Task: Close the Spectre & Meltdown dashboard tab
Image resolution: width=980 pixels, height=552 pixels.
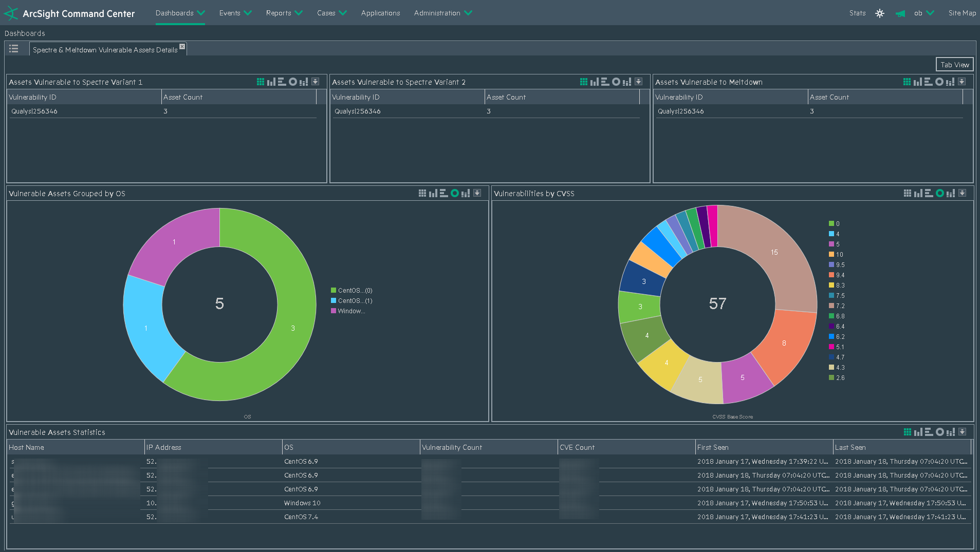Action: tap(182, 47)
